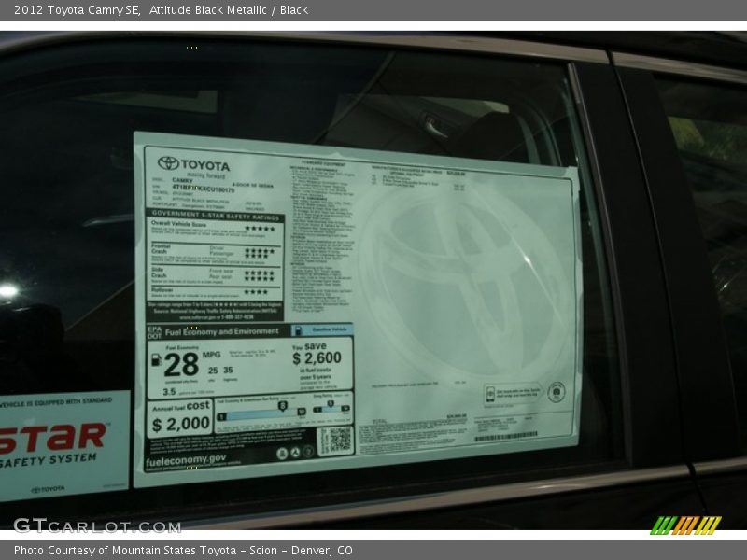Click the Mountain States Toyota photo credit caption
The height and width of the screenshot is (560, 747).
(x=183, y=551)
